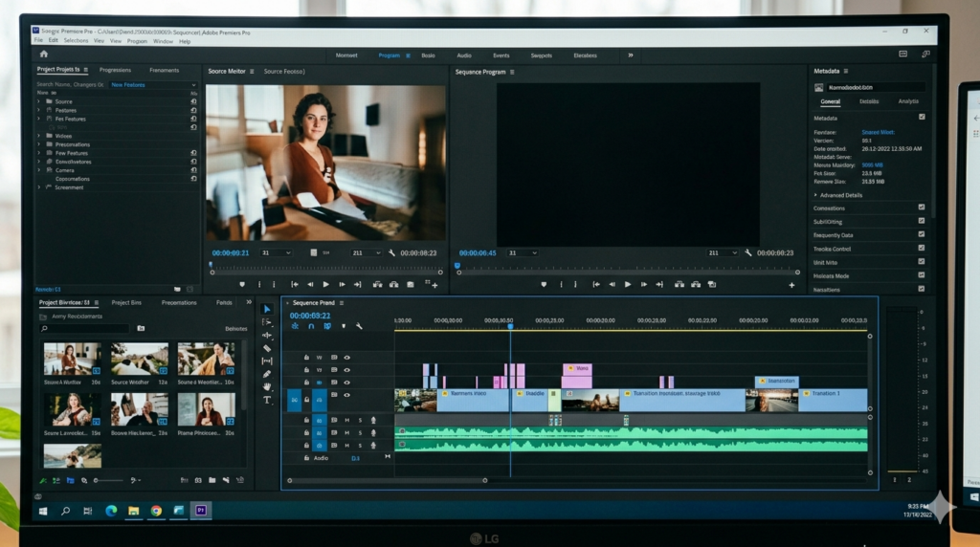This screenshot has height=547, width=980.
Task: Show more workspaces chevron
Action: 631,55
